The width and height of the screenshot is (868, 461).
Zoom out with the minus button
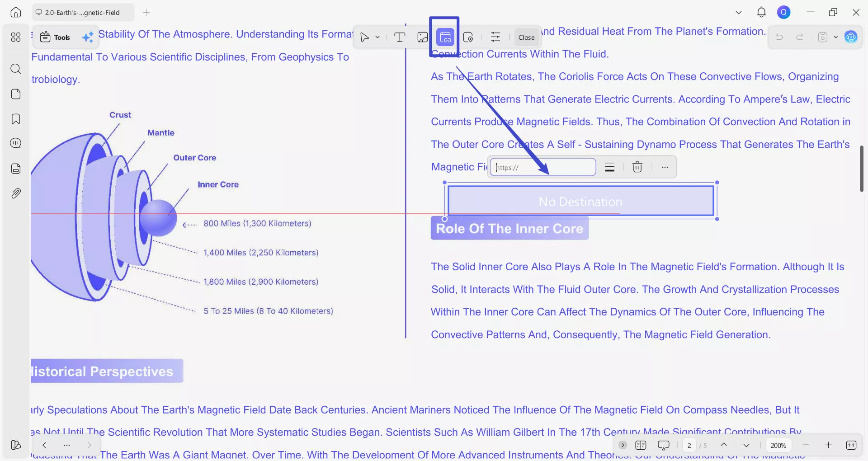pyautogui.click(x=806, y=445)
